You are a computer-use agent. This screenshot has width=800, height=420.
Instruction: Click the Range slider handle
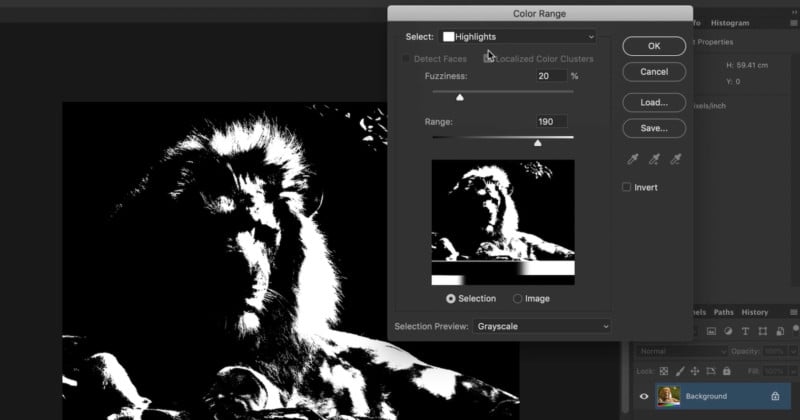(x=538, y=143)
